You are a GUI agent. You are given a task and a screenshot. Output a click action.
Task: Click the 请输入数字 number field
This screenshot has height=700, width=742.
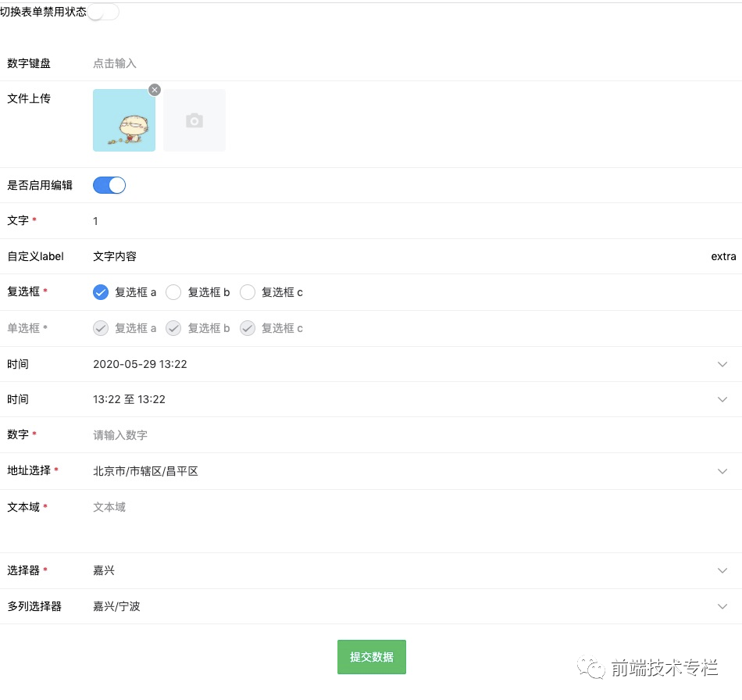pos(415,435)
